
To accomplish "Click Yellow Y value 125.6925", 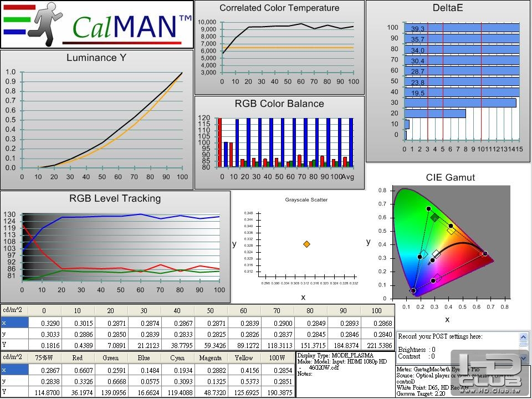I will [x=244, y=392].
